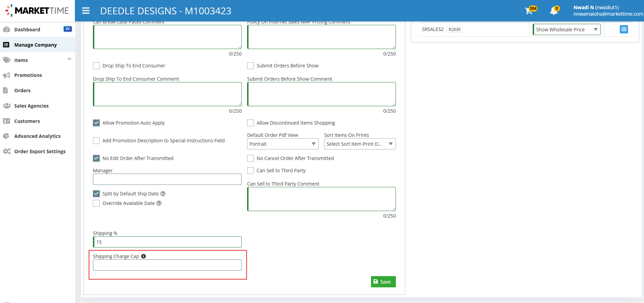Expand the Items sidebar submenu chevron
The image size is (644, 303).
point(69,59)
